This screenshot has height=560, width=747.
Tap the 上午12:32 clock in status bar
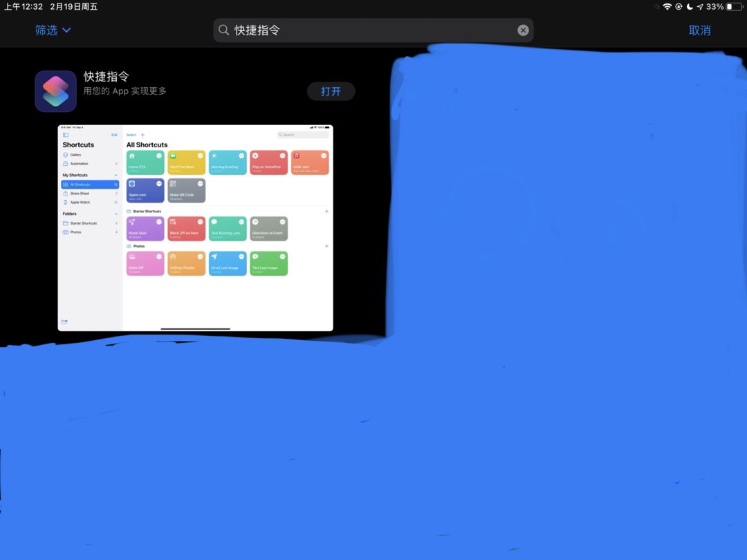click(24, 7)
